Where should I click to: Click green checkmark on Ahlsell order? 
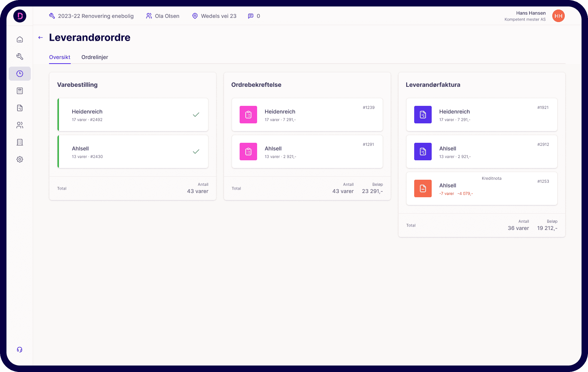click(x=196, y=152)
